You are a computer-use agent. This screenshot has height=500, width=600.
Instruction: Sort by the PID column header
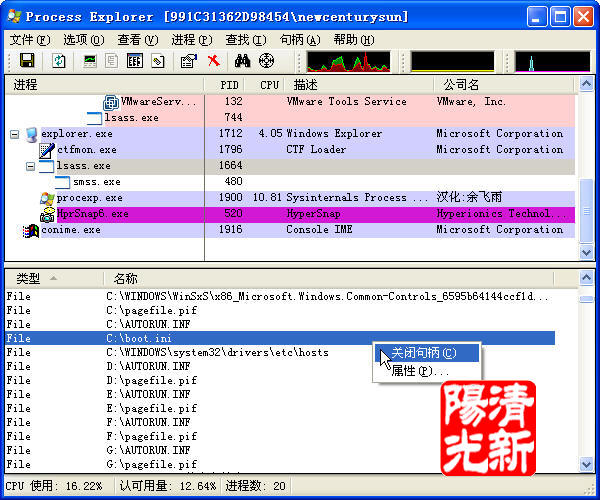225,85
